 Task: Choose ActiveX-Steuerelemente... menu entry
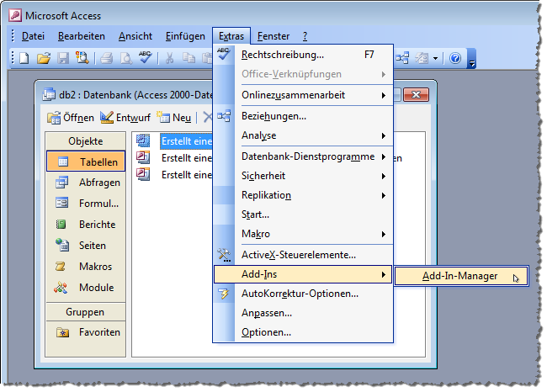point(303,255)
